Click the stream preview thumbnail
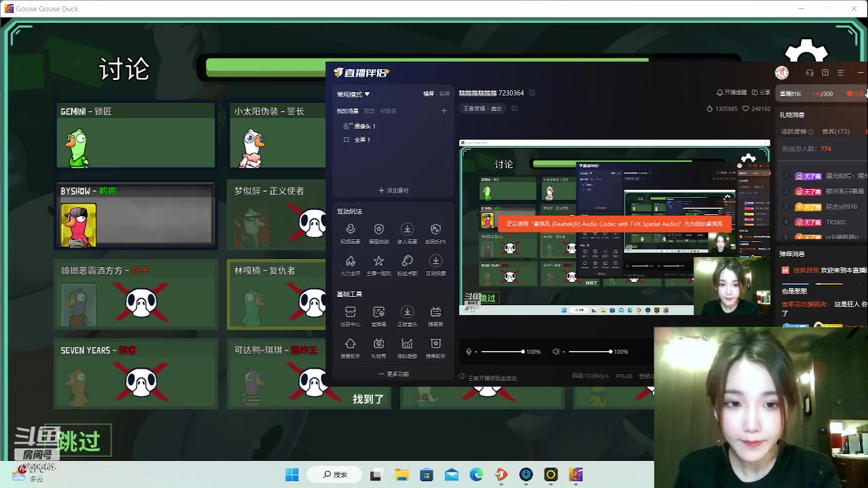This screenshot has height=488, width=868. coord(614,227)
